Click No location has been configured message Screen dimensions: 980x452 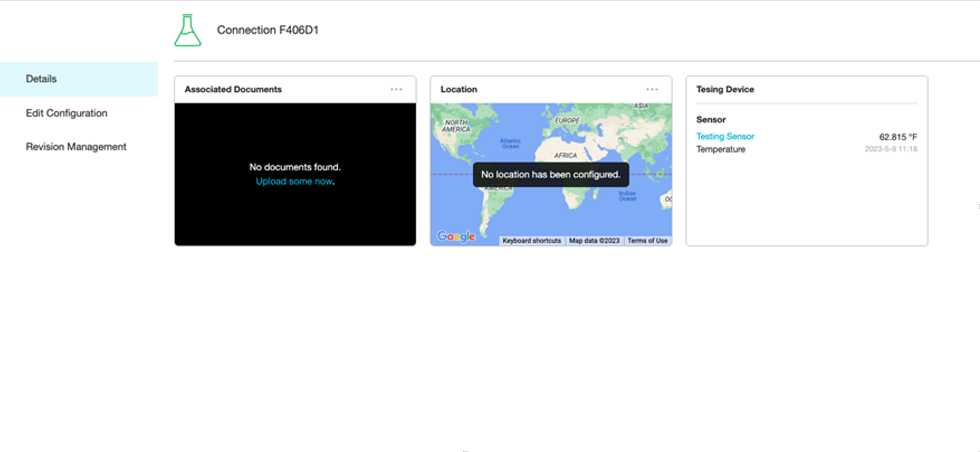(551, 175)
